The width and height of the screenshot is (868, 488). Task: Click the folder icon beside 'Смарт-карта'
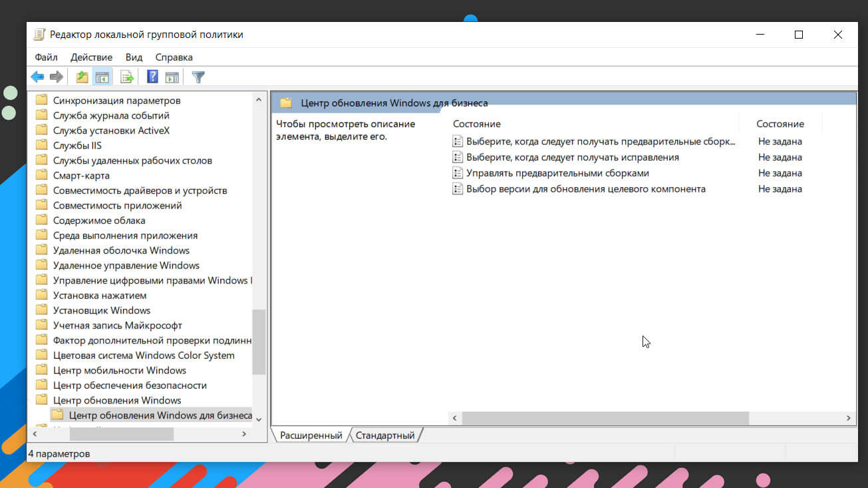42,175
